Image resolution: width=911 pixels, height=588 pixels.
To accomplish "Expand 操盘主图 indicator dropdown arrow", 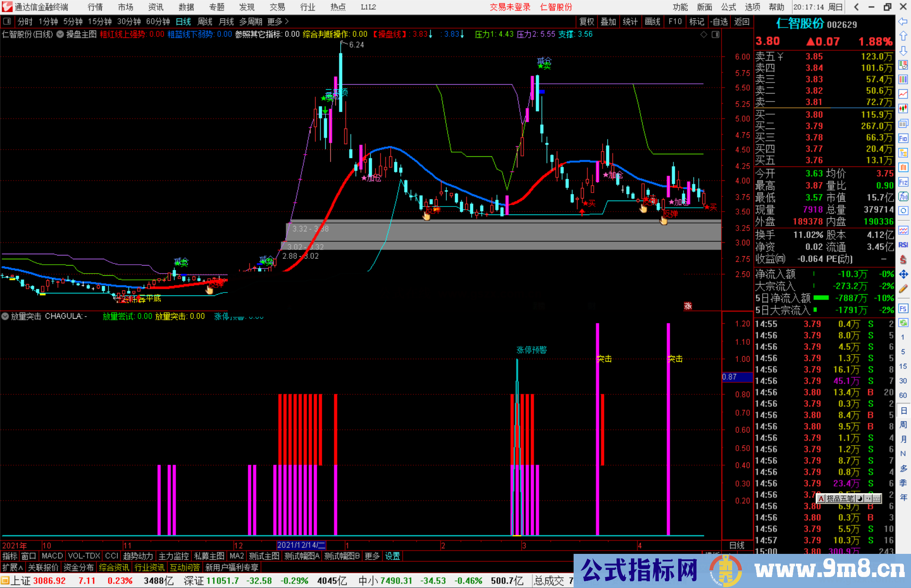I will pyautogui.click(x=60, y=35).
